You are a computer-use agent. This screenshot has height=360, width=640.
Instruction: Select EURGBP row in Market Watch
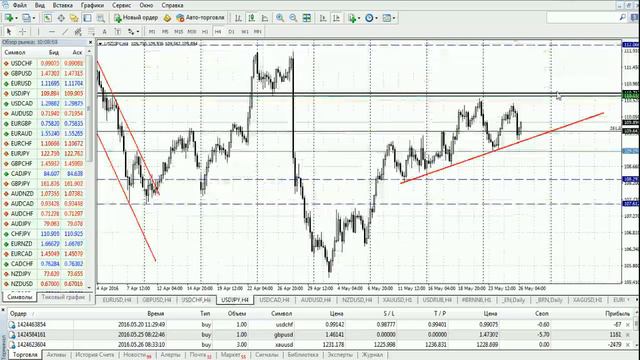(44, 124)
